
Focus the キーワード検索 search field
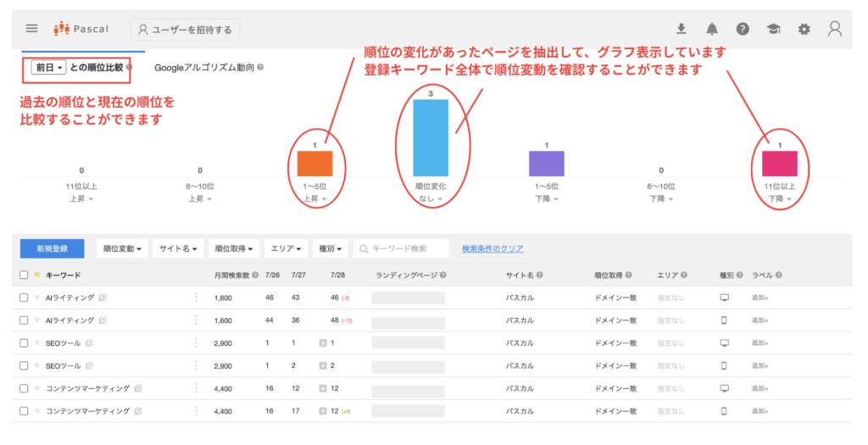coord(401,248)
